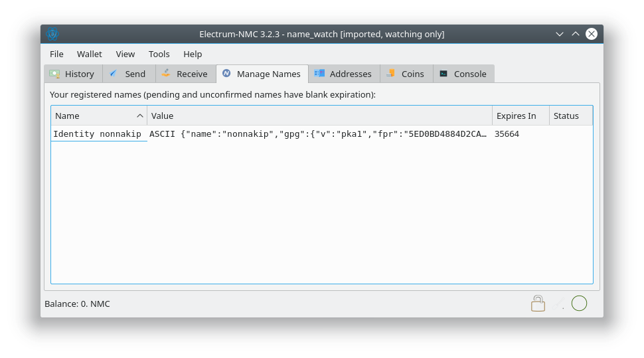The image size is (644, 358).
Task: Switch to the Receive tab
Action: (x=186, y=74)
